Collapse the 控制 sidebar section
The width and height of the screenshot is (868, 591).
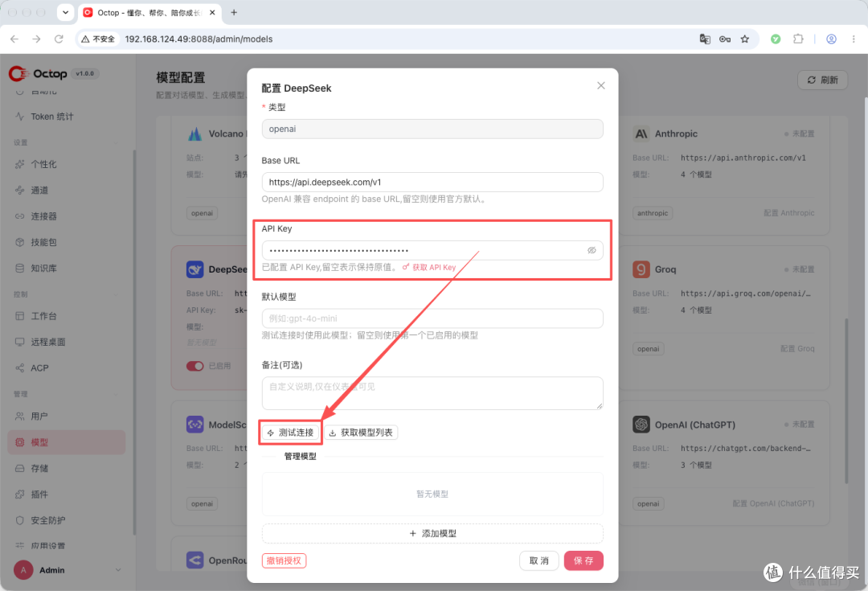(x=115, y=294)
